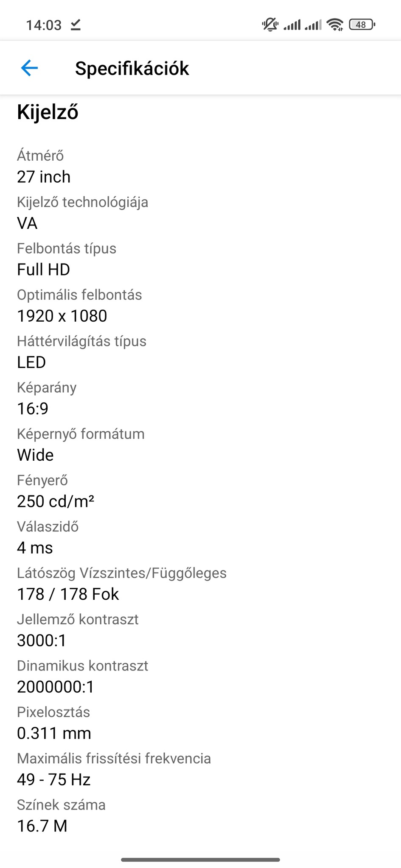Tap the Kijelző technológiája label

point(82,202)
